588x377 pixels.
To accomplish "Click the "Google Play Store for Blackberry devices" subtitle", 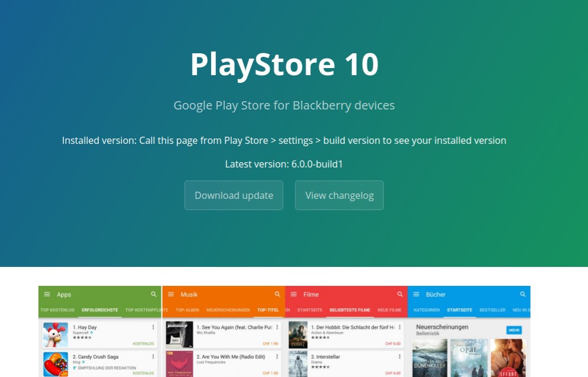I will [x=284, y=105].
